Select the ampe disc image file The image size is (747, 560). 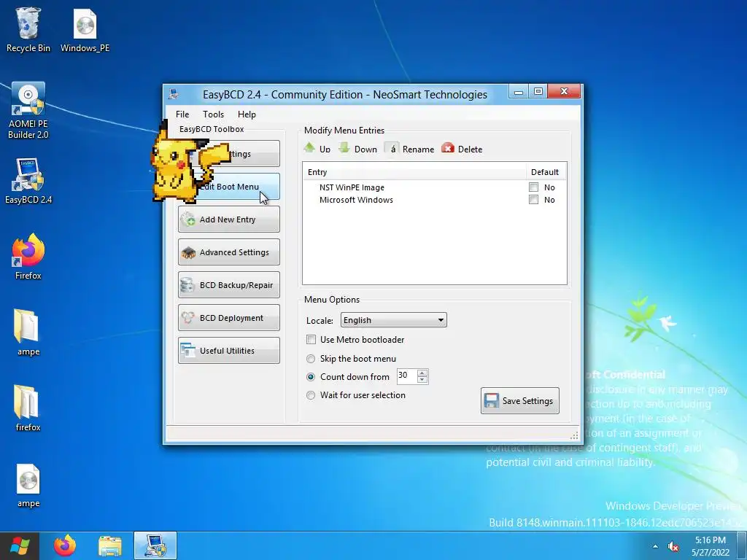click(x=28, y=486)
